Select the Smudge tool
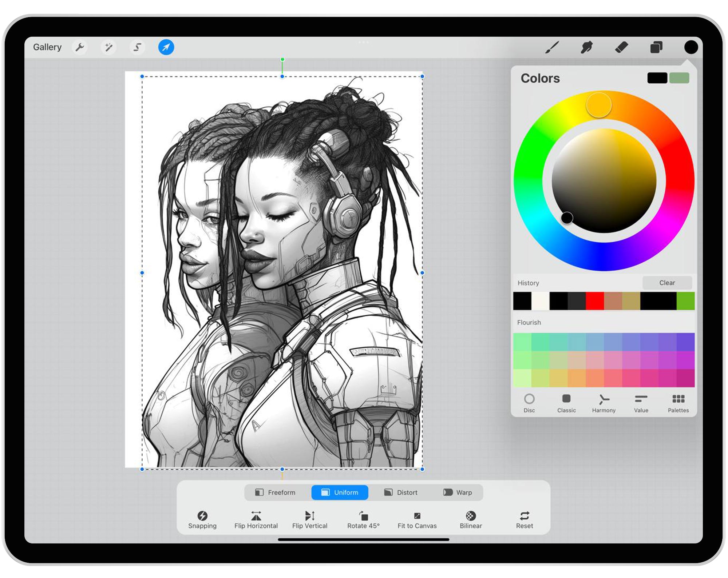Image resolution: width=728 pixels, height=578 pixels. pyautogui.click(x=586, y=47)
